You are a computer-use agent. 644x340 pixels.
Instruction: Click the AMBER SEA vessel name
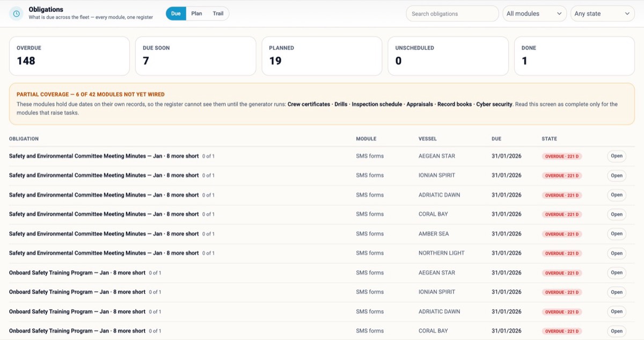(434, 234)
